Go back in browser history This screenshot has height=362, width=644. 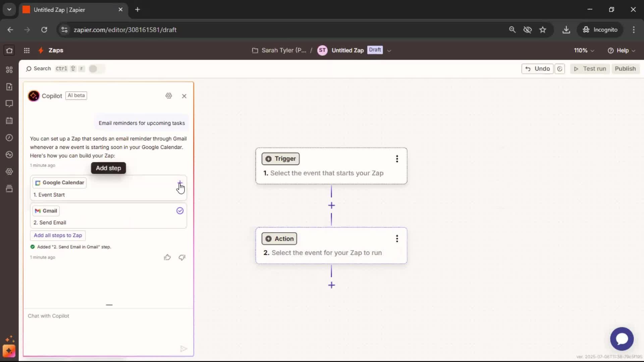pos(10,30)
